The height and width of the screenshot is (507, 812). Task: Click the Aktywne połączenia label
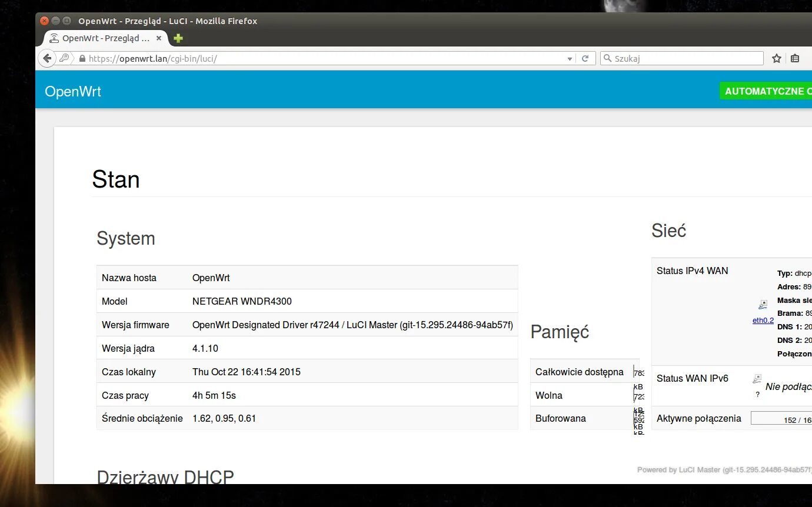coord(699,418)
